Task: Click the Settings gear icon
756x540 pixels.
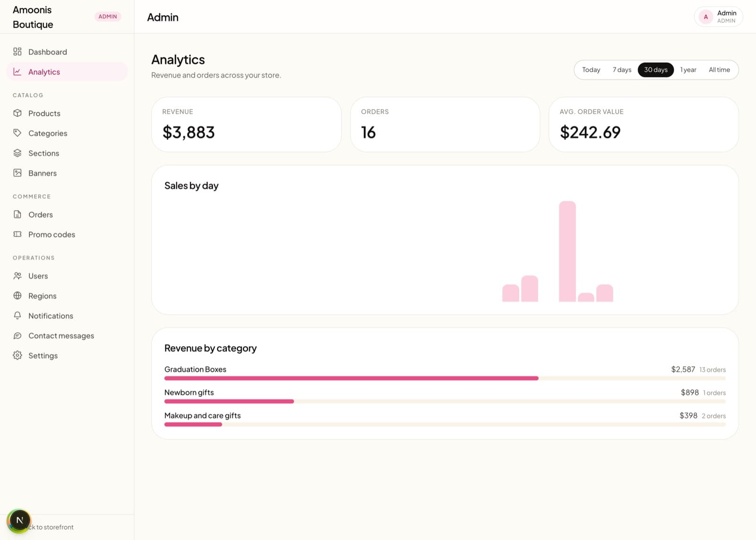Action: coord(17,355)
